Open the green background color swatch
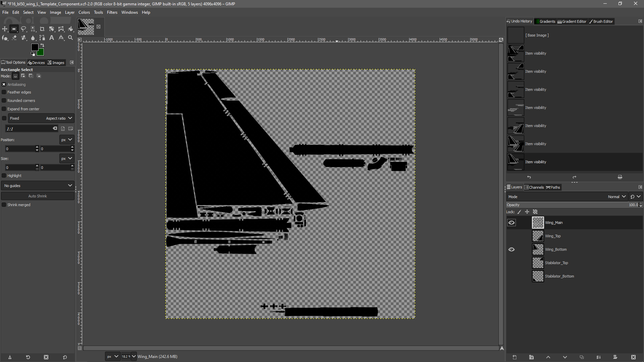644x362 pixels. [41, 53]
